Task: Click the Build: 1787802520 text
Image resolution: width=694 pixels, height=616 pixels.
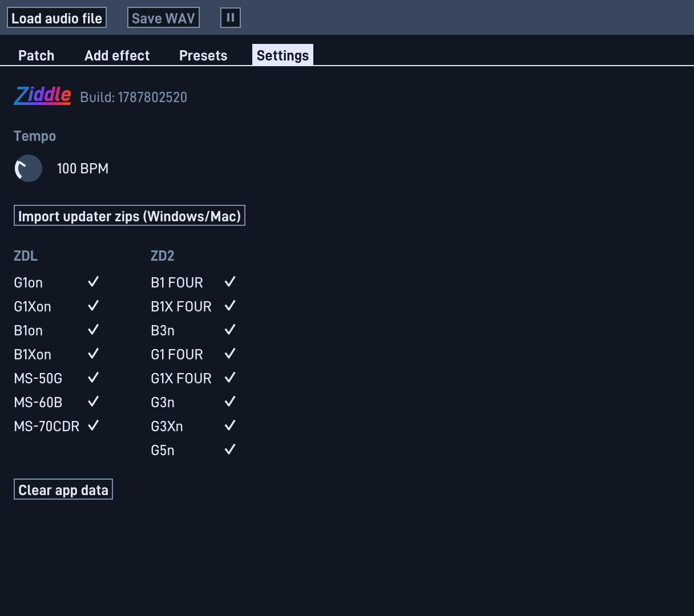Action: tap(134, 97)
